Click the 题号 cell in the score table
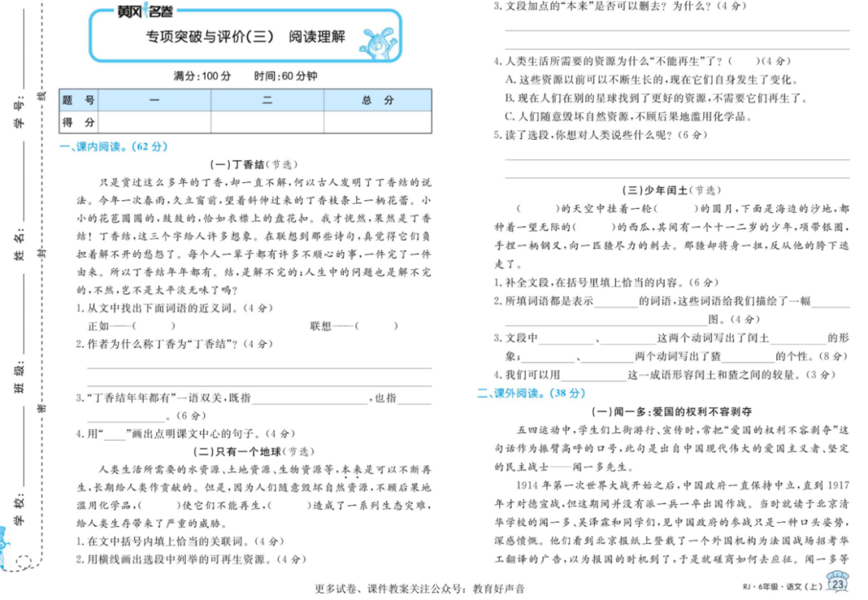The image size is (868, 600). 79,100
